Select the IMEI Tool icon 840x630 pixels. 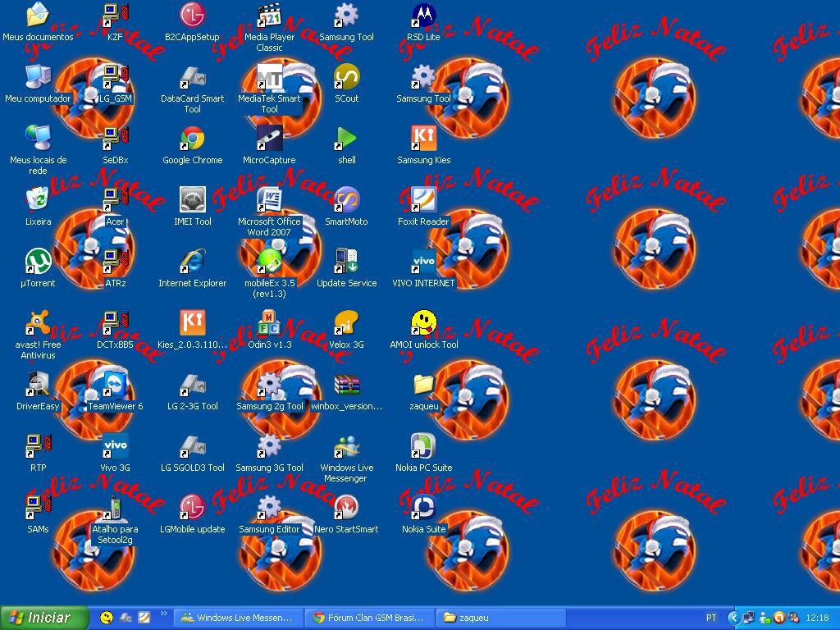pyautogui.click(x=192, y=200)
